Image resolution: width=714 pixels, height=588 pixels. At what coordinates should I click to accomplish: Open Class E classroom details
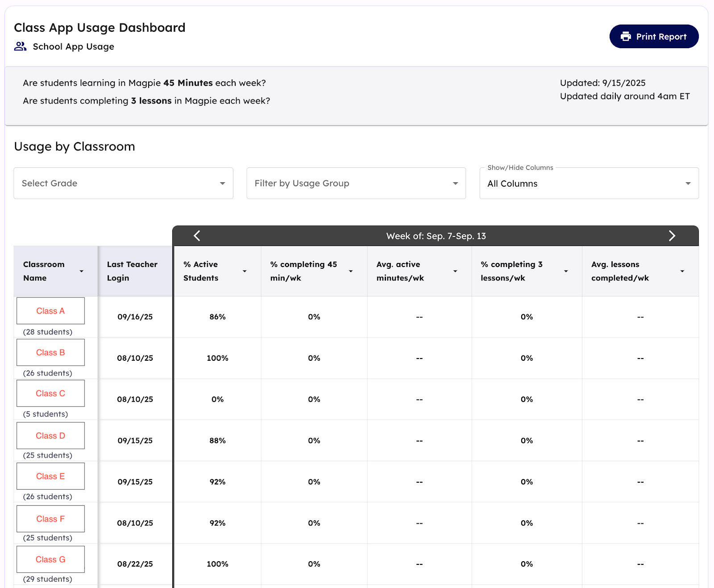point(50,476)
